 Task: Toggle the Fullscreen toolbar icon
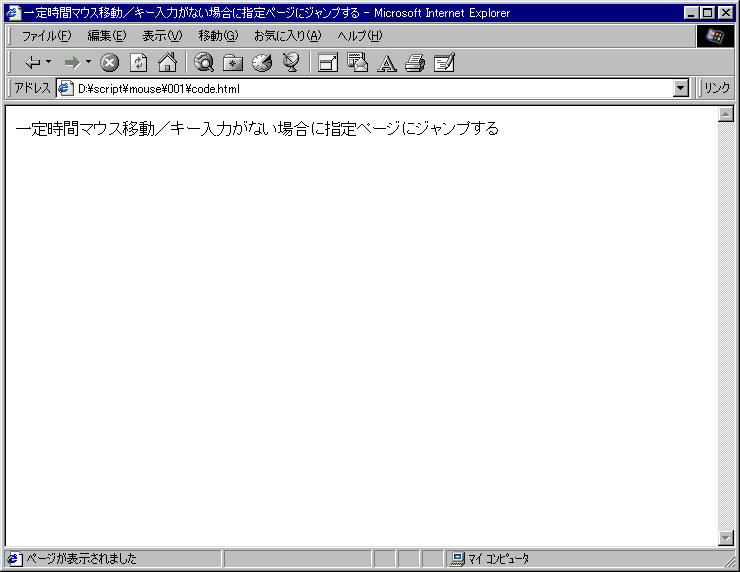(x=328, y=62)
